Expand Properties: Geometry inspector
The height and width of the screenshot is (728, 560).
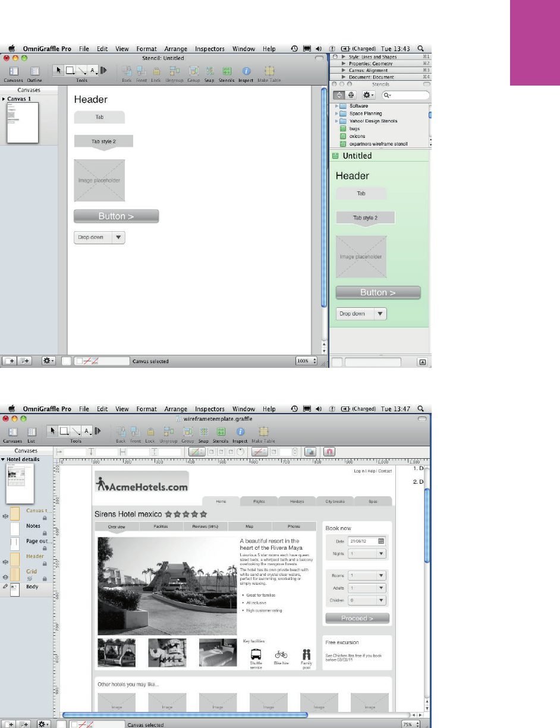pos(344,63)
